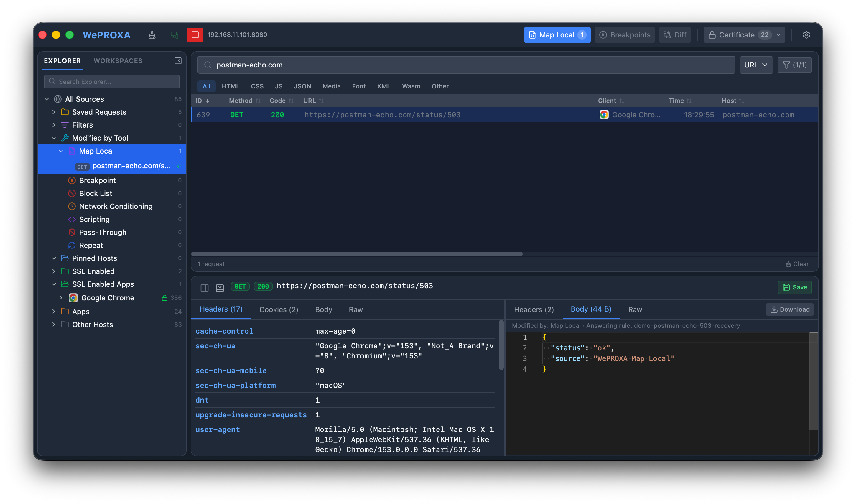
Task: Download the response body
Action: 789,309
